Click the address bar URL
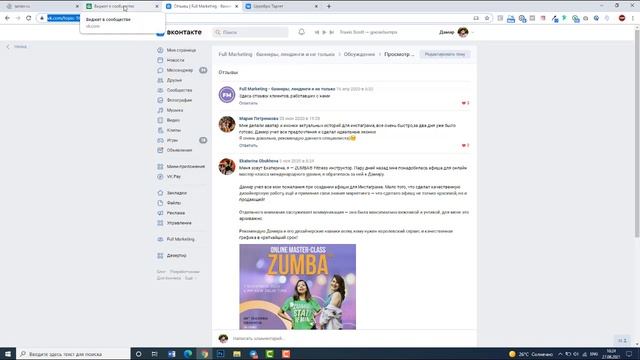 tap(63, 18)
